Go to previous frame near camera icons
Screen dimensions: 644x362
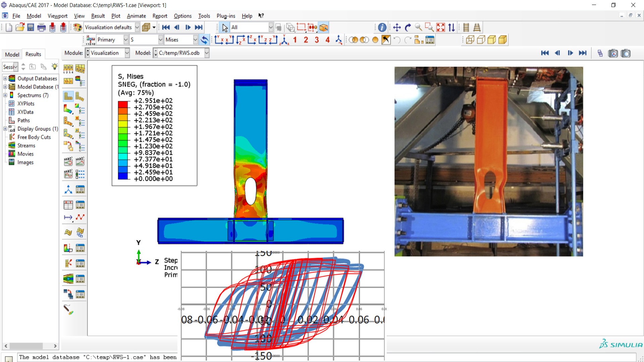(557, 53)
